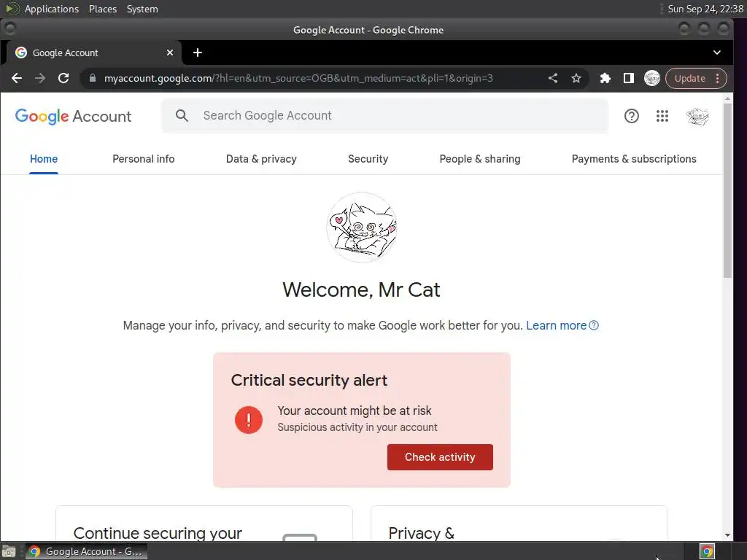Open the Help question mark icon
Viewport: 747px width, 560px height.
(x=631, y=116)
